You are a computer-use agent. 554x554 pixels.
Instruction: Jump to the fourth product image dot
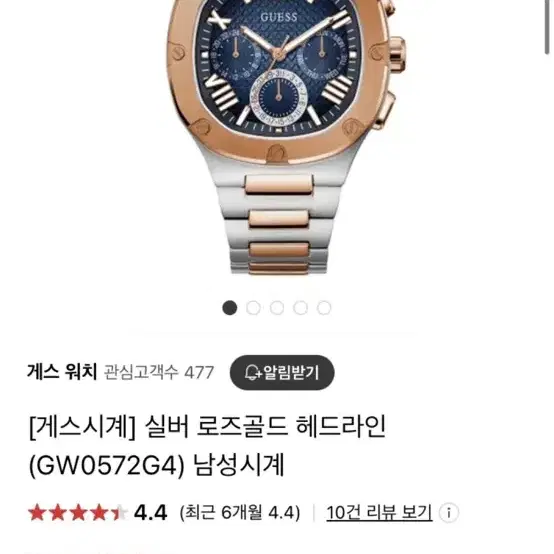[x=300, y=308]
